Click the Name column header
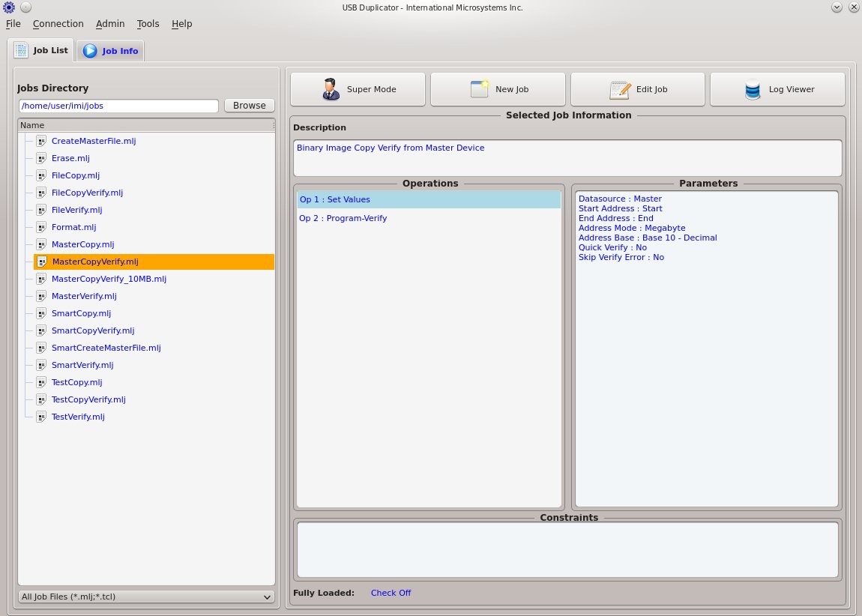This screenshot has height=616, width=862. [x=146, y=125]
